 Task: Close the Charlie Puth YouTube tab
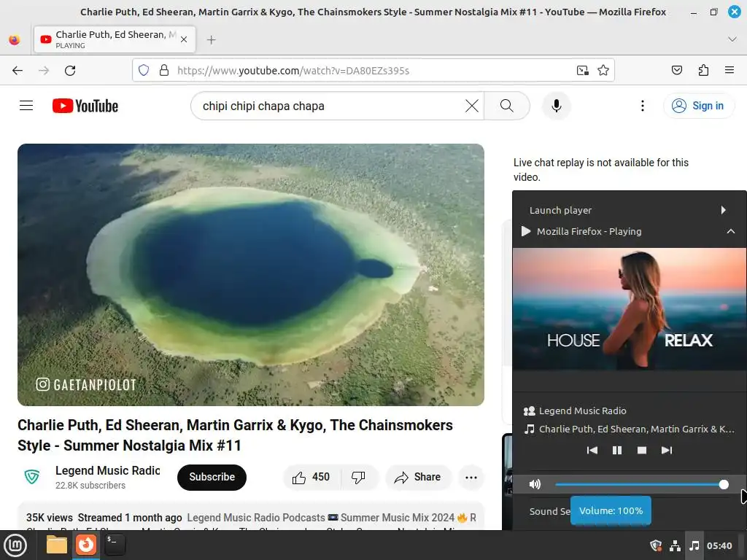(x=184, y=39)
